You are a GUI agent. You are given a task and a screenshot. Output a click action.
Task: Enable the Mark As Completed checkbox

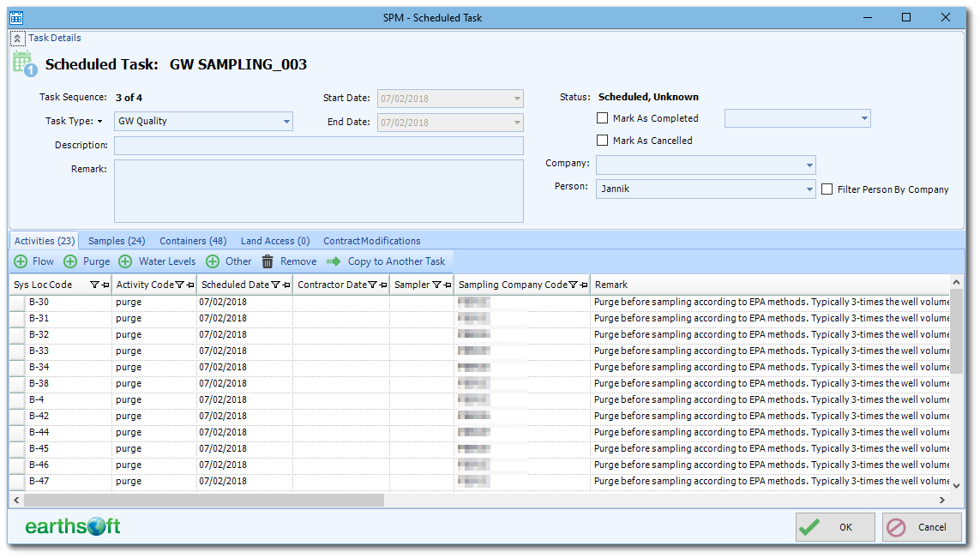tap(602, 118)
